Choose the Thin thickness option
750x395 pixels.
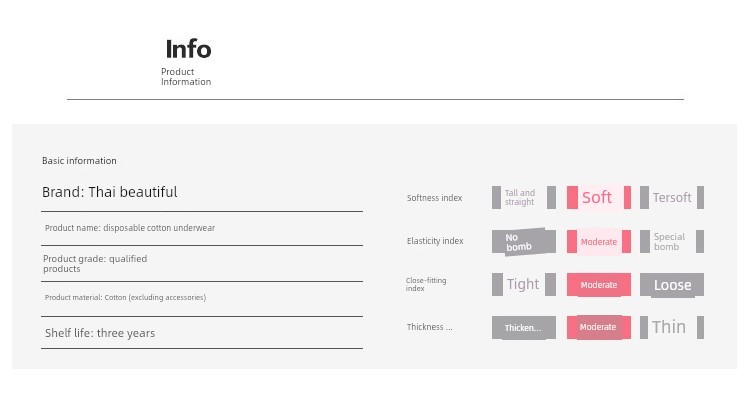(672, 328)
